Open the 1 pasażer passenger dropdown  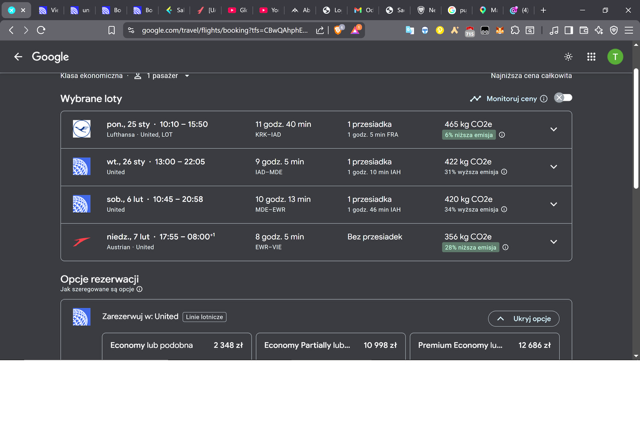pos(162,76)
